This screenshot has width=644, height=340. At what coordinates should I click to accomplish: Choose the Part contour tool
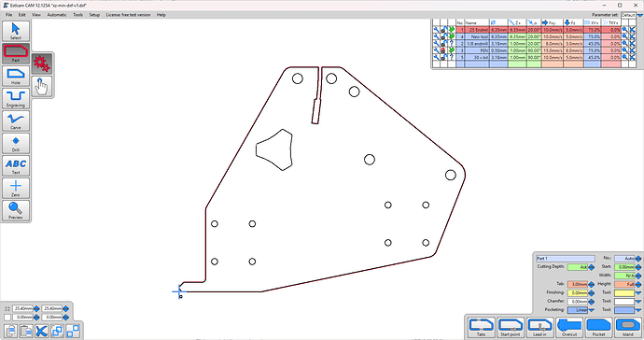click(x=16, y=53)
